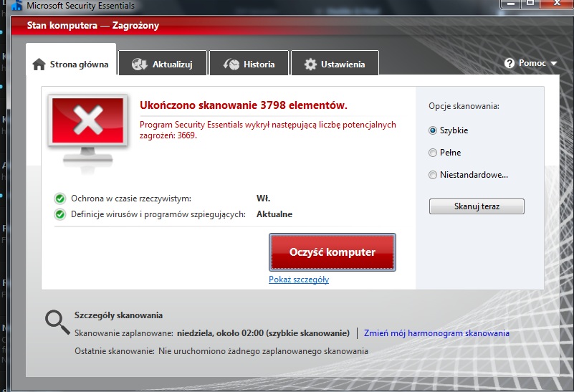Click the 'zagrożeń: 3669.' threat count text
The image size is (574, 392).
(168, 135)
